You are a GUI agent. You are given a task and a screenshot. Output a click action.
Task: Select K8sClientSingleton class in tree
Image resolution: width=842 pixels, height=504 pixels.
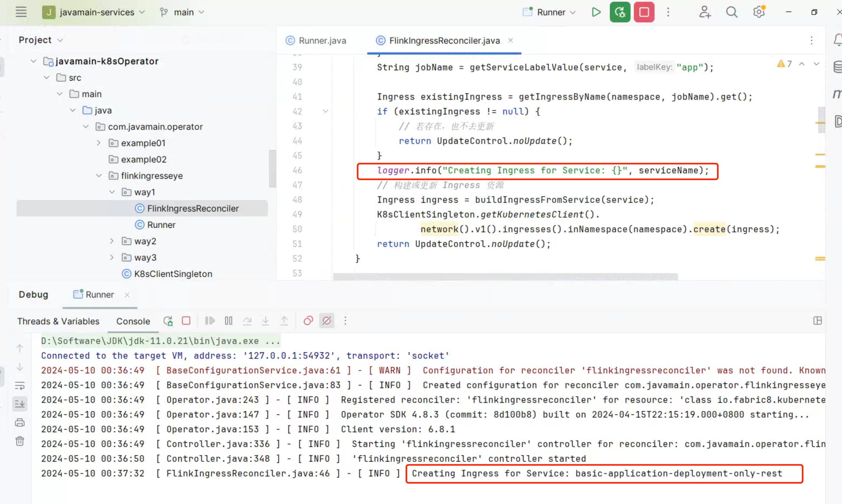167,274
